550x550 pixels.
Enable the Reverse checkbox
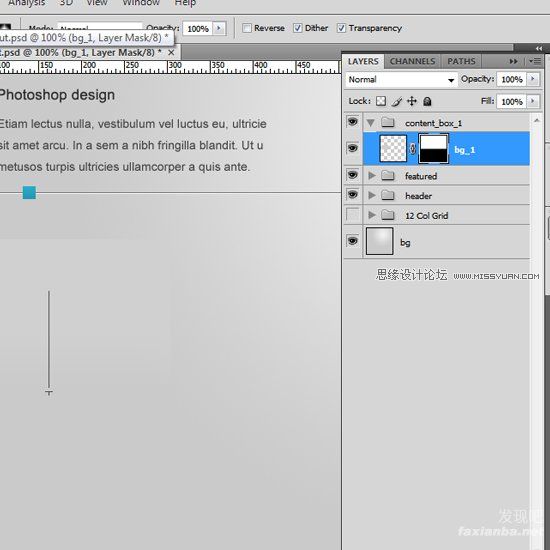click(247, 28)
